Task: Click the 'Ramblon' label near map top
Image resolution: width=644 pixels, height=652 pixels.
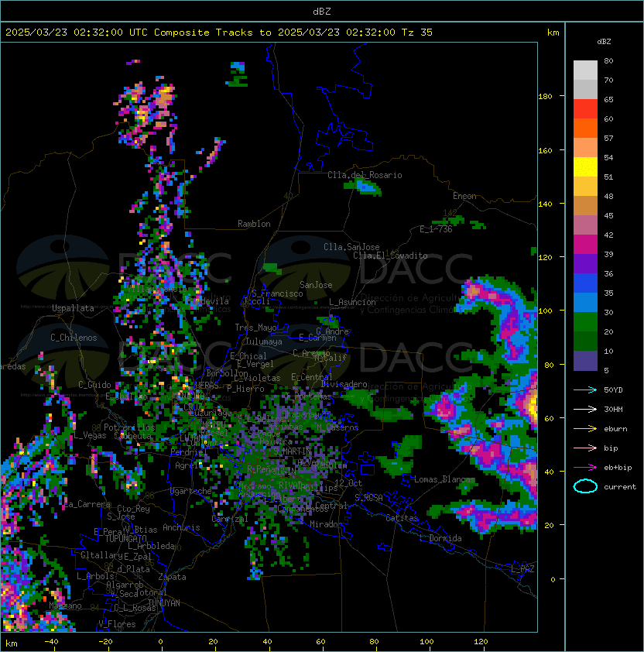Action: tap(254, 224)
